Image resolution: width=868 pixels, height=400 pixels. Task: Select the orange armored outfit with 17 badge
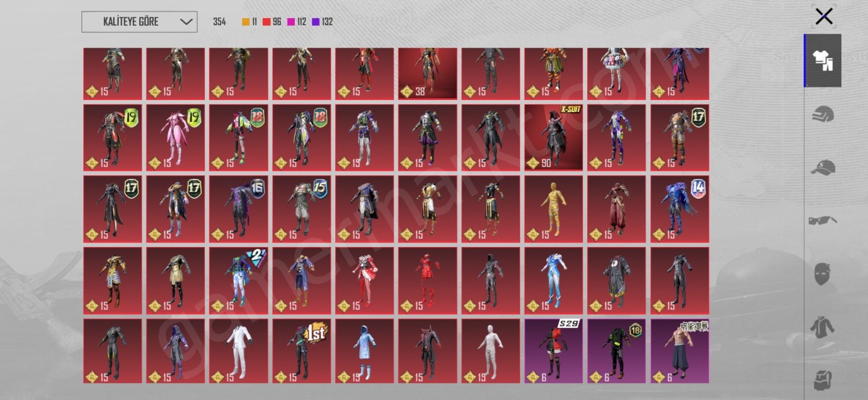680,137
